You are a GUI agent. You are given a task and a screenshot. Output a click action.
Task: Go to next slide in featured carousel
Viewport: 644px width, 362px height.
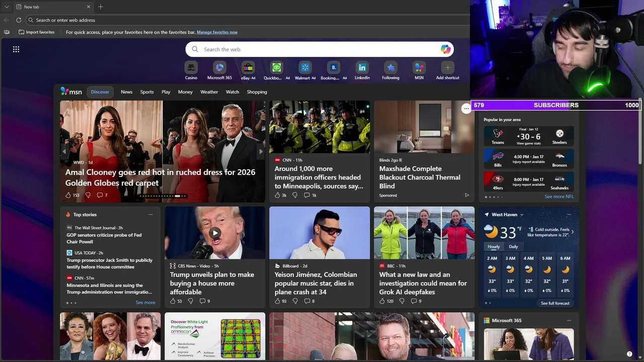[x=261, y=151]
